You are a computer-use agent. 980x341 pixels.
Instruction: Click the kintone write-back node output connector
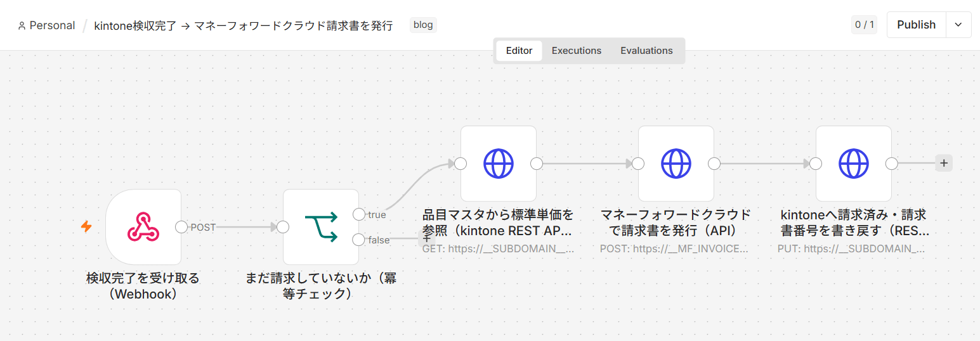coord(892,164)
